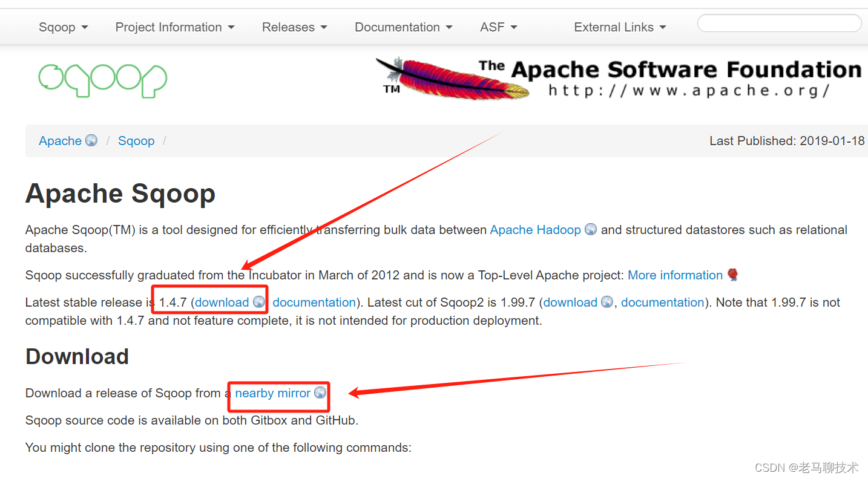Click the red icon after More information
The height and width of the screenshot is (479, 868).
pos(732,275)
